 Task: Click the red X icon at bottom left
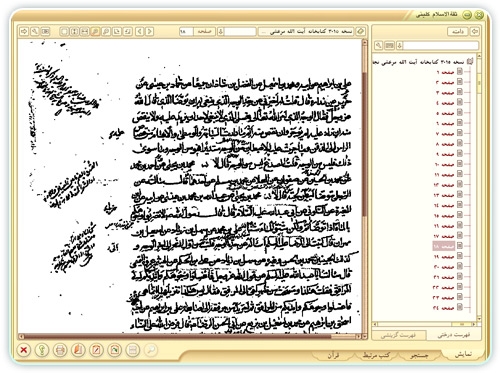[x=24, y=350]
